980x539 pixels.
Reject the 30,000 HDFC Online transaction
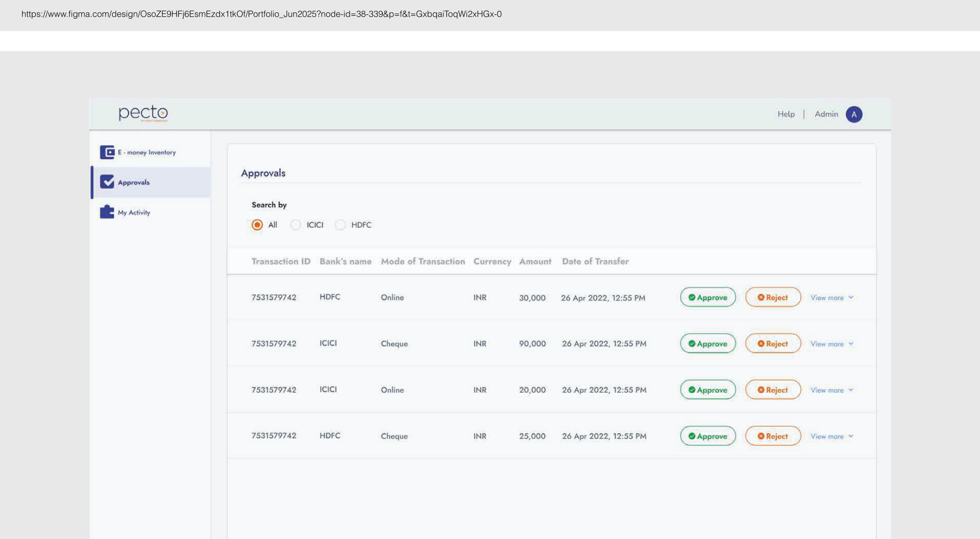773,297
